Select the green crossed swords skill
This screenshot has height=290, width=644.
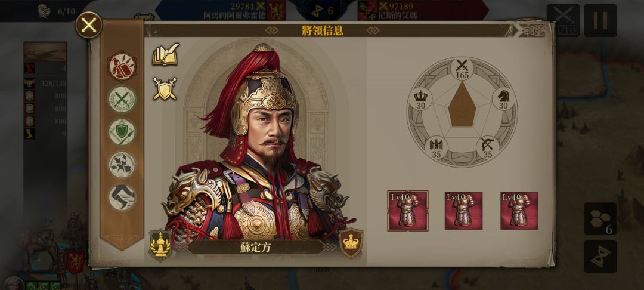[122, 100]
